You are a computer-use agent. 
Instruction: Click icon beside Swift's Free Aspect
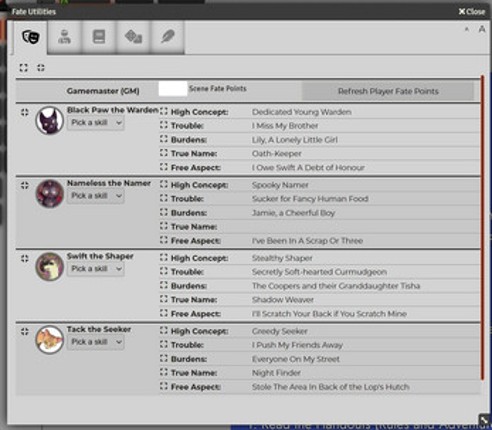click(x=164, y=312)
